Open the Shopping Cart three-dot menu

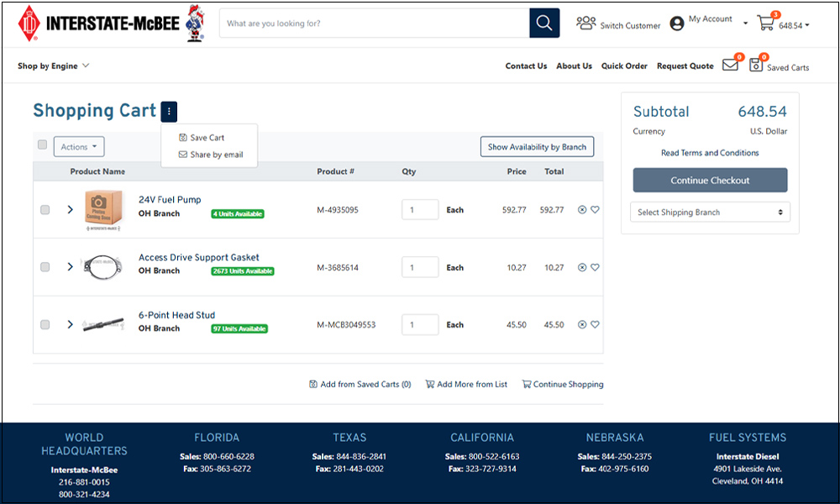point(169,112)
